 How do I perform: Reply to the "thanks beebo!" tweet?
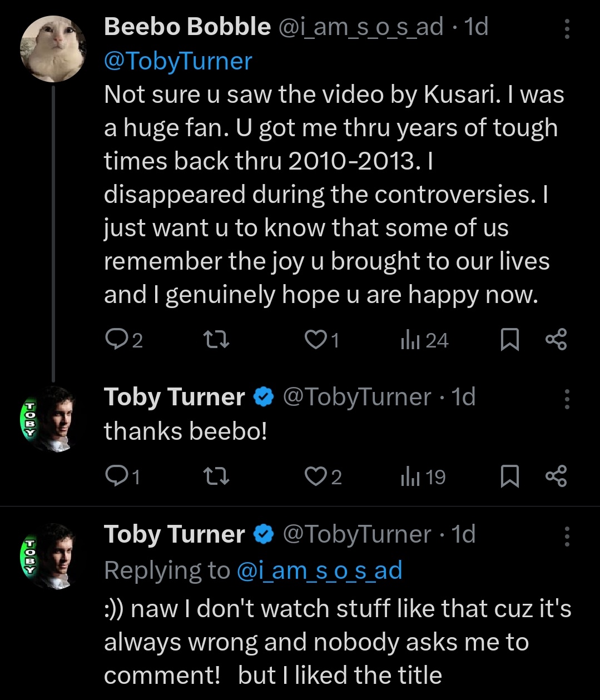[x=116, y=476]
